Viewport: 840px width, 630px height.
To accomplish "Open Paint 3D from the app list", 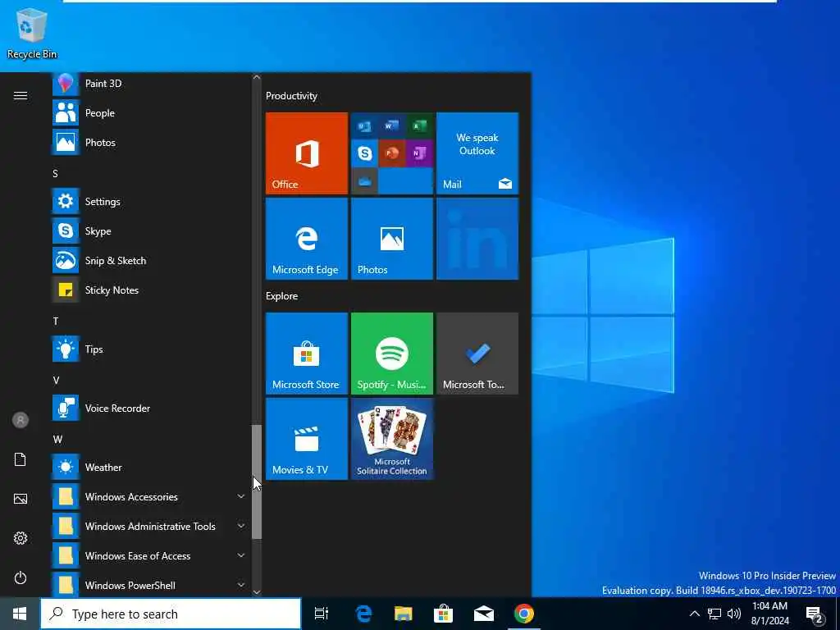I will click(x=150, y=84).
